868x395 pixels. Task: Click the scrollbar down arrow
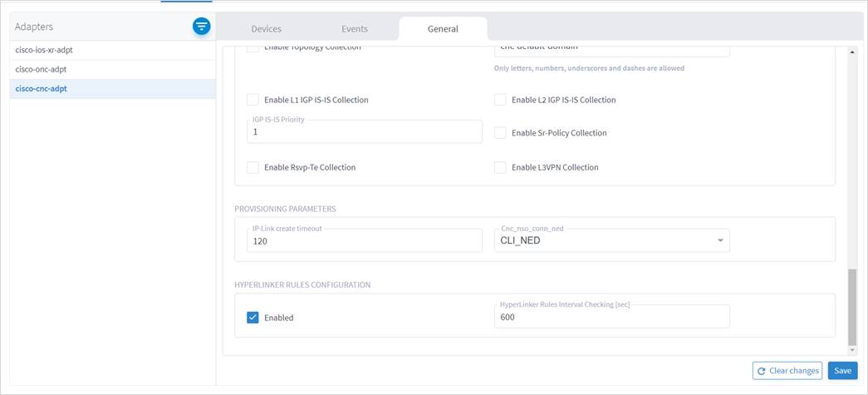coord(852,350)
